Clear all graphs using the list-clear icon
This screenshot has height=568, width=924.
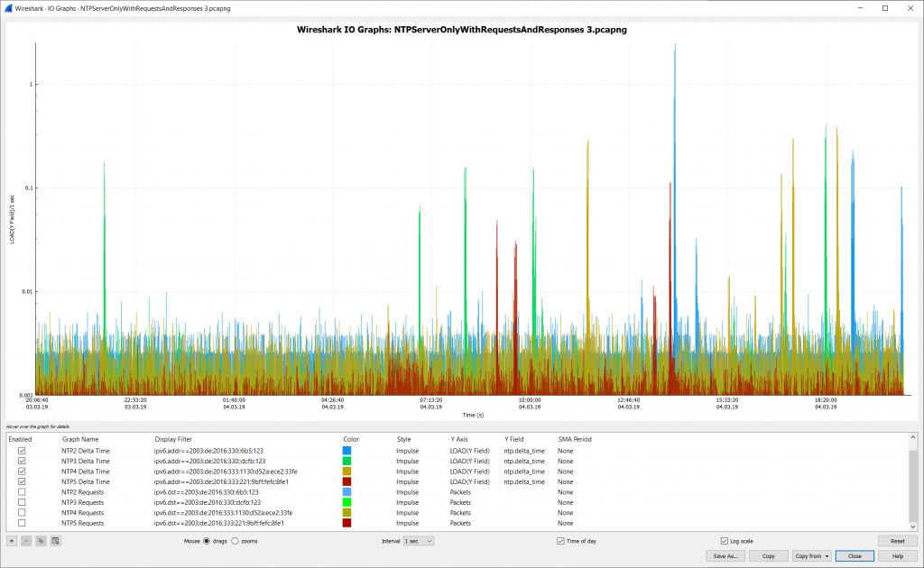55,541
